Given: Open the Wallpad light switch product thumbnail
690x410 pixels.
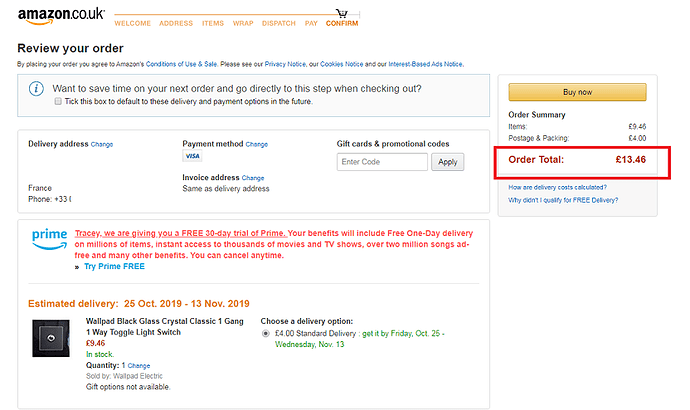Looking at the screenshot, I should pyautogui.click(x=51, y=338).
